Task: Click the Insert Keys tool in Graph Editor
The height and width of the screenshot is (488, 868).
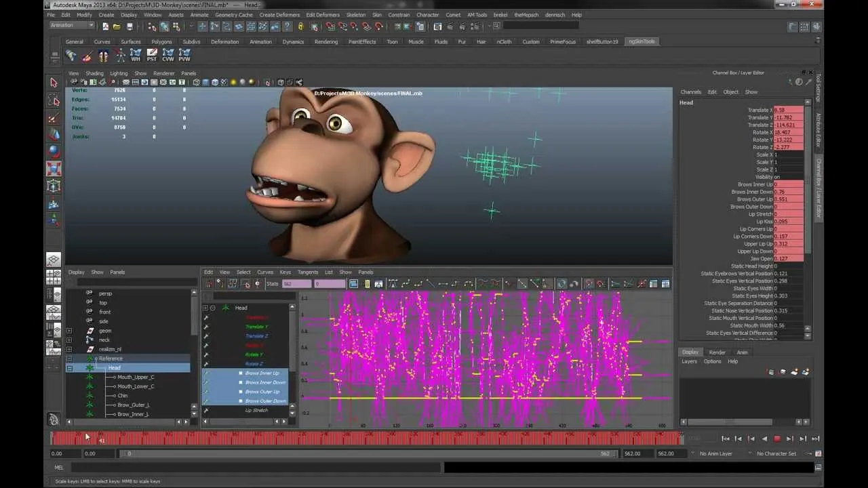Action: 220,284
